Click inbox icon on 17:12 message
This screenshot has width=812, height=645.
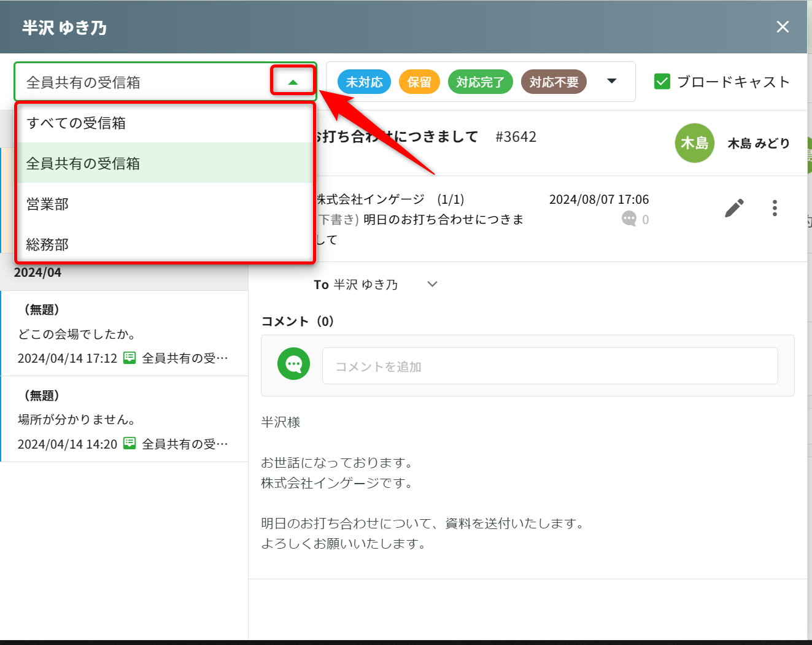tap(130, 358)
